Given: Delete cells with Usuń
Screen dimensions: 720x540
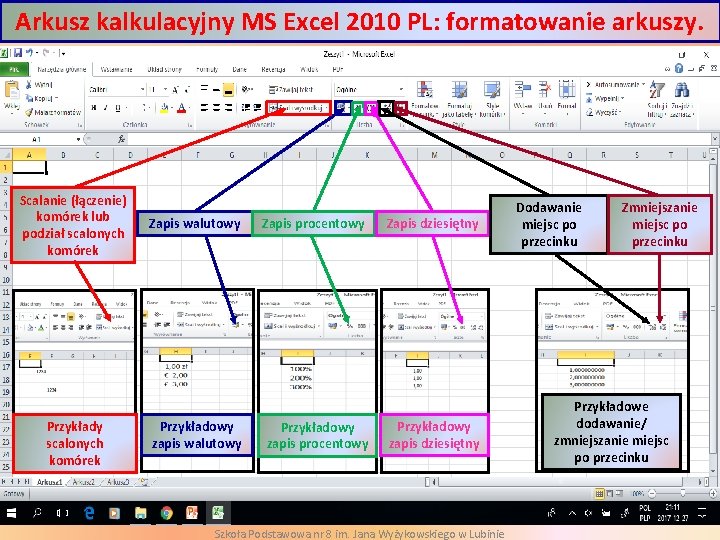Looking at the screenshot, I should tap(545, 97).
